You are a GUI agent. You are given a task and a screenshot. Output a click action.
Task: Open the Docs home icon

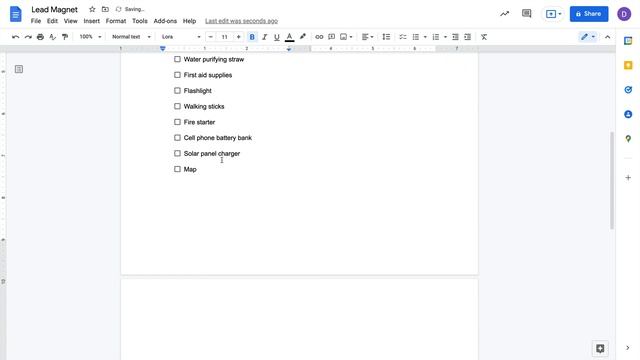click(x=15, y=14)
